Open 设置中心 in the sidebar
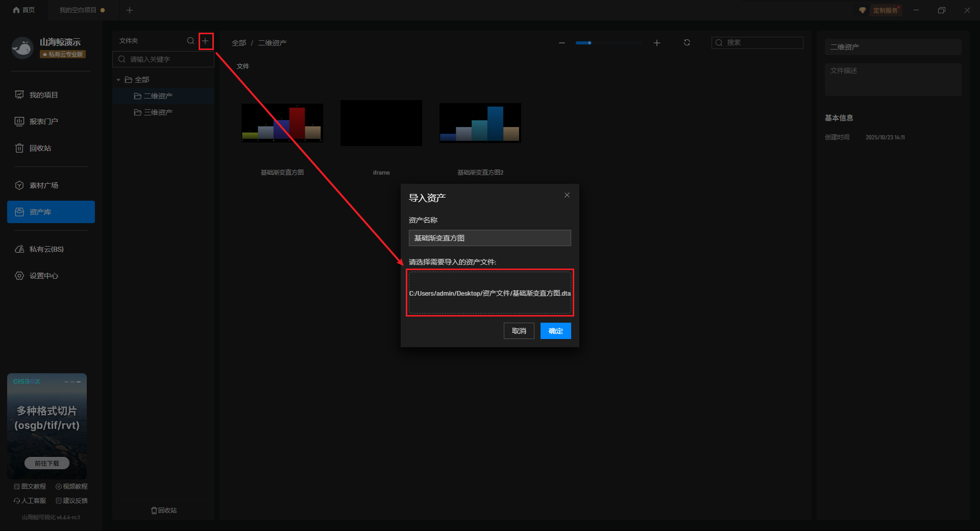The width and height of the screenshot is (980, 531). coord(51,276)
